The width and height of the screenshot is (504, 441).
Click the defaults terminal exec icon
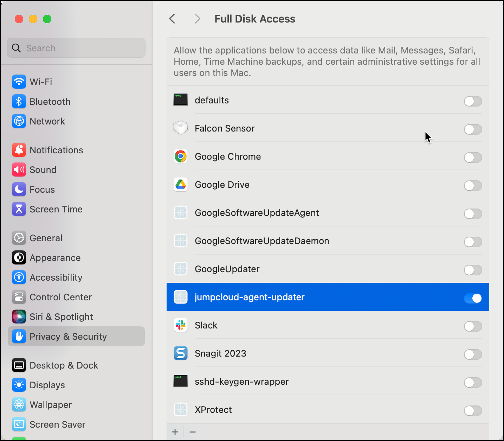(x=181, y=100)
